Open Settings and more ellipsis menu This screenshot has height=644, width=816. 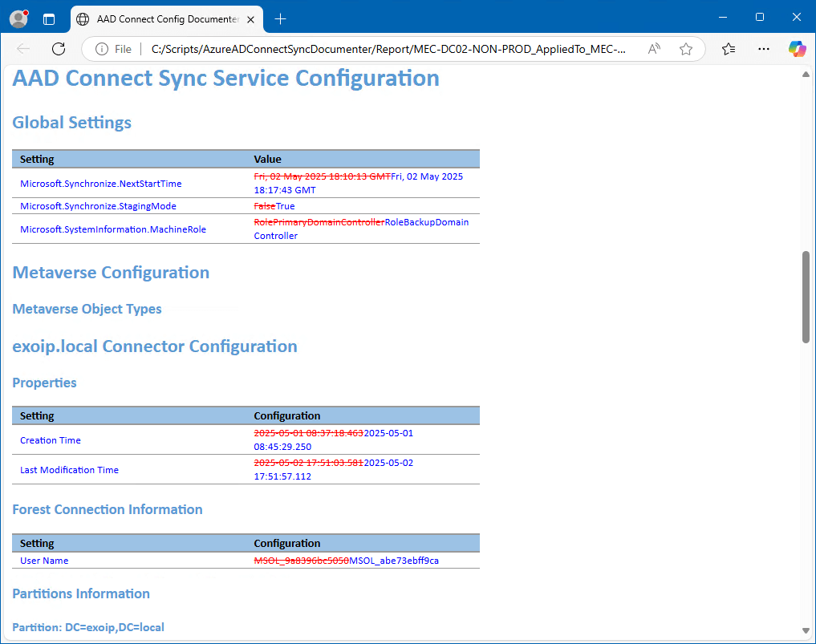tap(764, 49)
